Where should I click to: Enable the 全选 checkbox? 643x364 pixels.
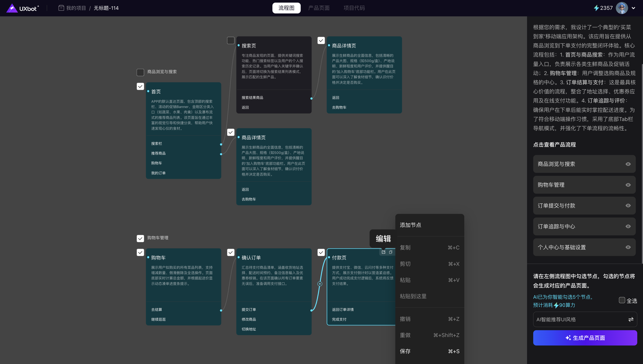(622, 300)
